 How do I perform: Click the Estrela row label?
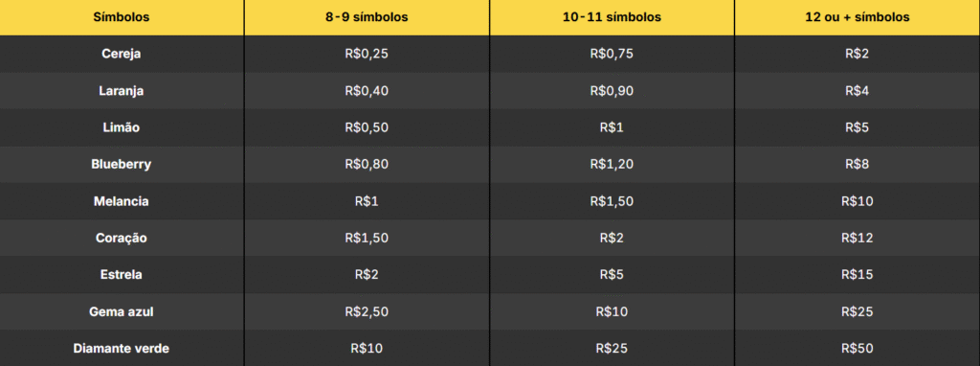[x=122, y=275]
